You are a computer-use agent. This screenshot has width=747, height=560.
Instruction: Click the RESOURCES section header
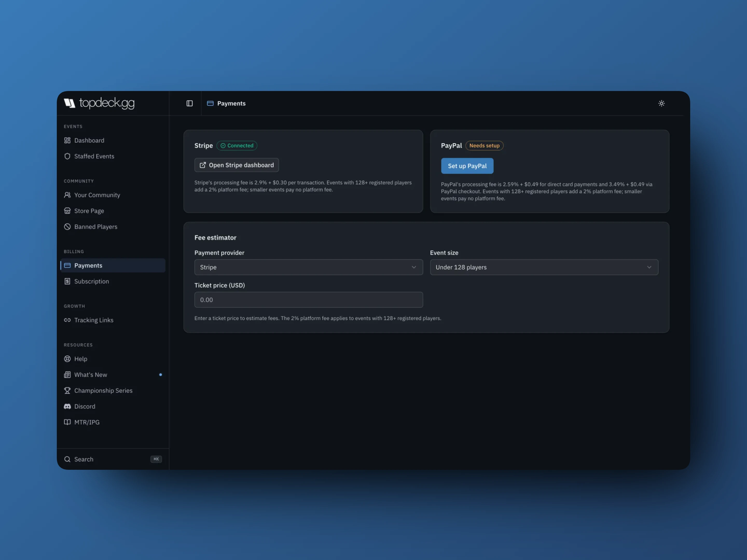[x=78, y=345]
